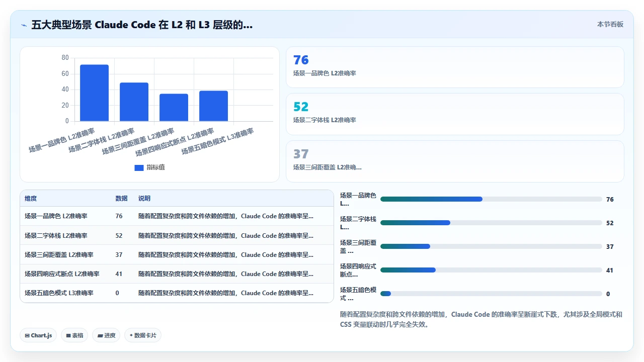Click the lightning icon beside the title
Image resolution: width=644 pixels, height=362 pixels.
[24, 25]
